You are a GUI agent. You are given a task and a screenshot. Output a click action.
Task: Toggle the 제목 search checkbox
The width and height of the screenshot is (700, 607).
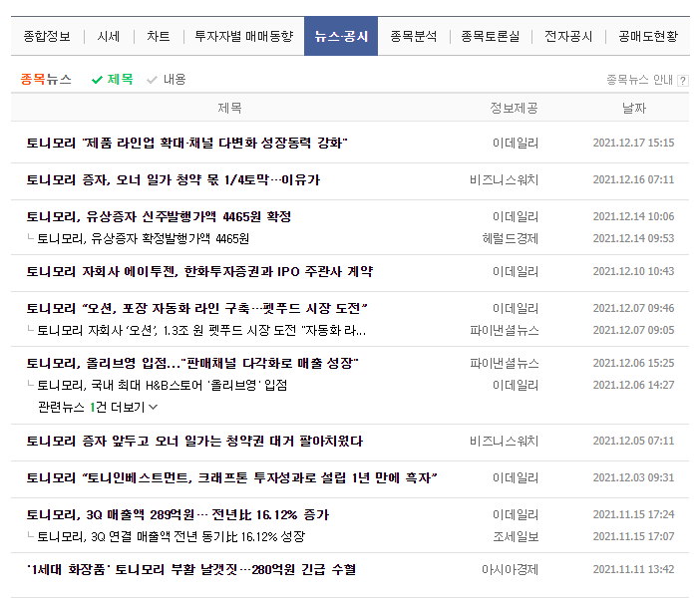tap(112, 80)
